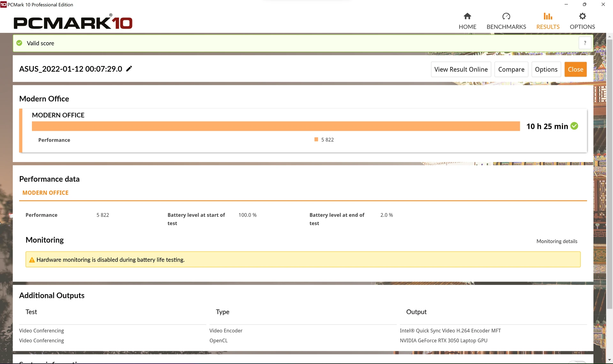
Task: Click the PCMark 10 title bar app icon
Action: click(x=4, y=4)
